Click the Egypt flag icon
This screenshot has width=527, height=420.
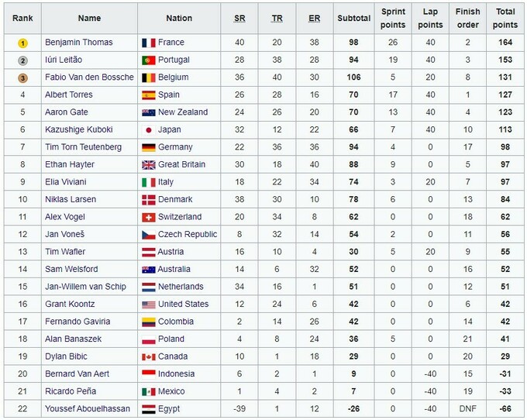click(x=148, y=408)
